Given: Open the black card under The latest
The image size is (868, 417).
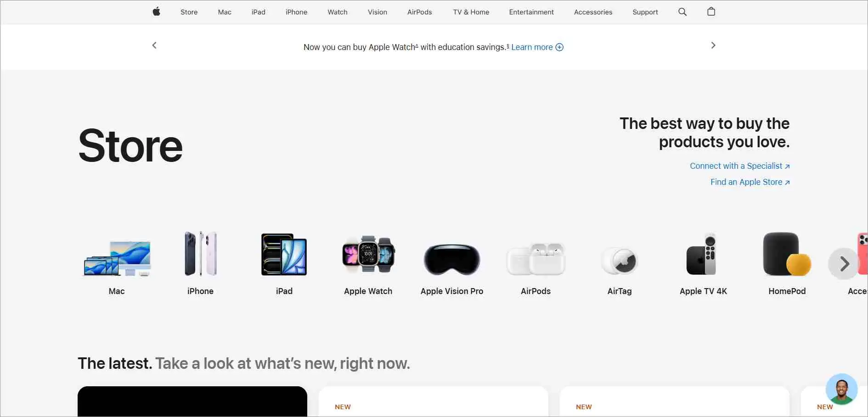Looking at the screenshot, I should [x=192, y=401].
